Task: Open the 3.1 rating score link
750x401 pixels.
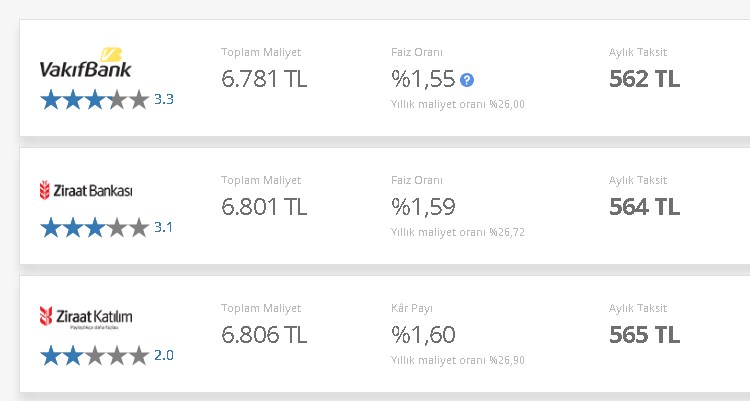Action: [x=164, y=227]
